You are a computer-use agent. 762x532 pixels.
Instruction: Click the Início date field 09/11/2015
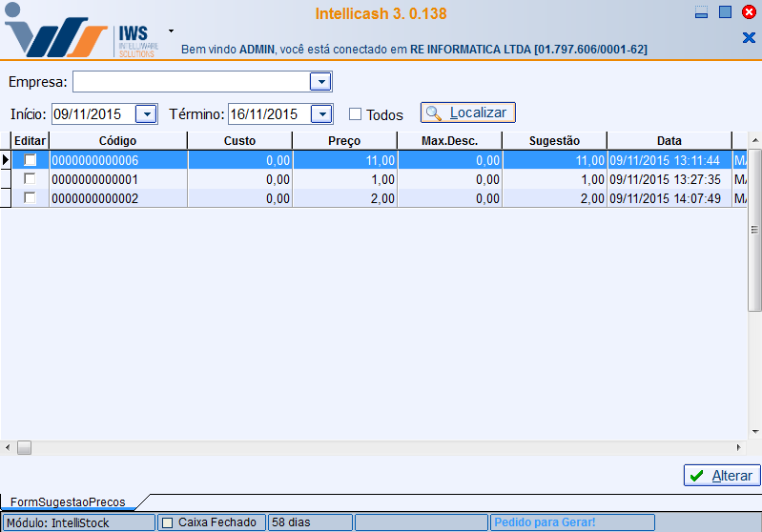93,114
